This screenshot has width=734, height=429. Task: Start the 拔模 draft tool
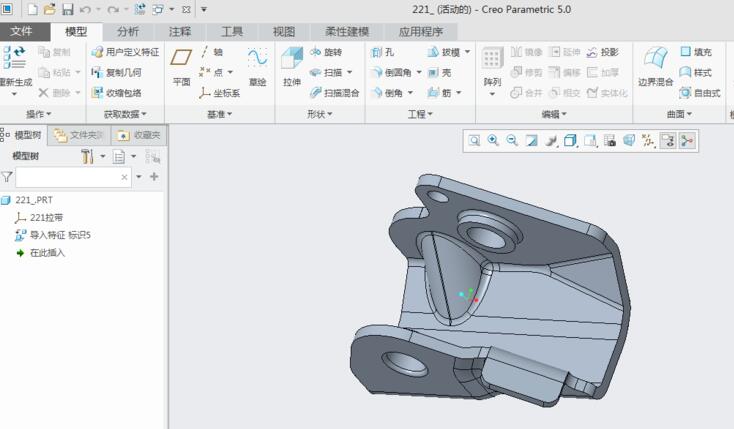443,52
